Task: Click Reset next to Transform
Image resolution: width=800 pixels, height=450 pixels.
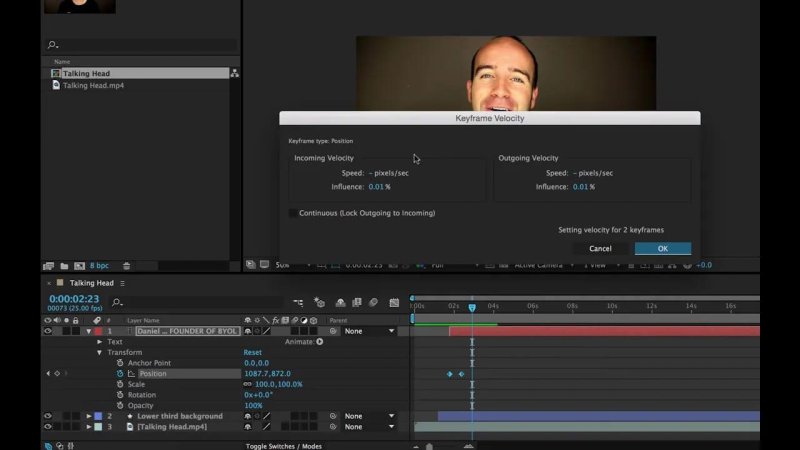Action: [253, 353]
